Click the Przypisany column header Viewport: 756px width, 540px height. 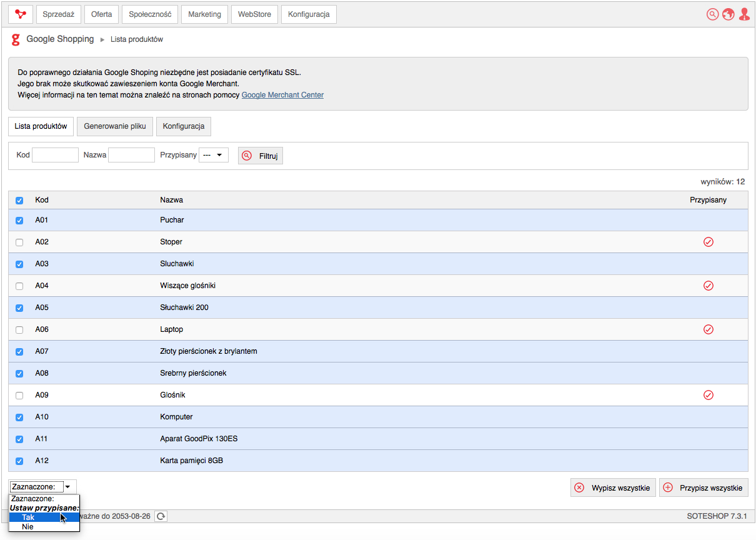point(709,200)
